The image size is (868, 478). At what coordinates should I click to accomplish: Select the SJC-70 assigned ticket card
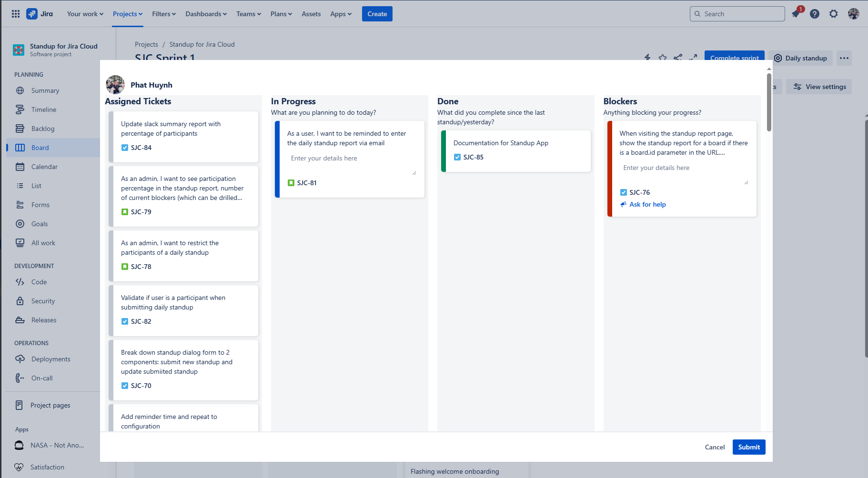(x=183, y=370)
